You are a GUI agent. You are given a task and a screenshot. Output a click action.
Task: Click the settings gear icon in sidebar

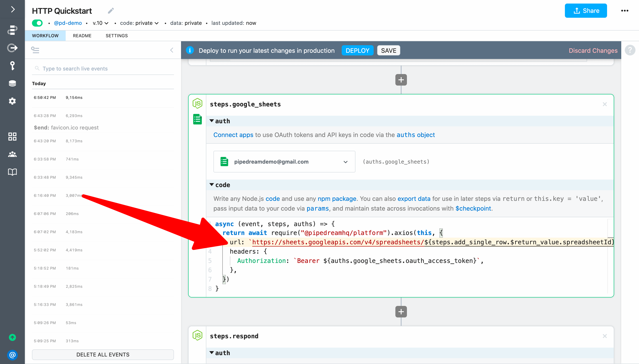point(12,101)
